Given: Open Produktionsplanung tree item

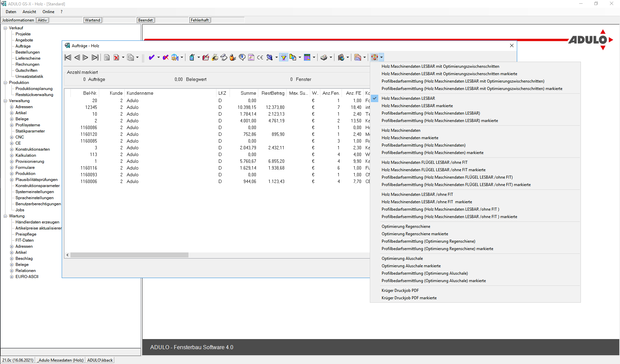Looking at the screenshot, I should pyautogui.click(x=34, y=89).
